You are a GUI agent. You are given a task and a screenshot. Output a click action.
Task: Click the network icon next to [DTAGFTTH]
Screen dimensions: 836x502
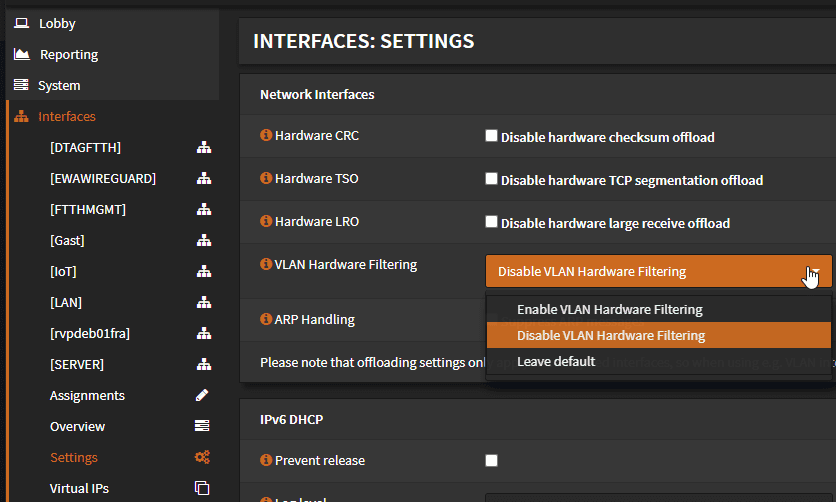[203, 148]
